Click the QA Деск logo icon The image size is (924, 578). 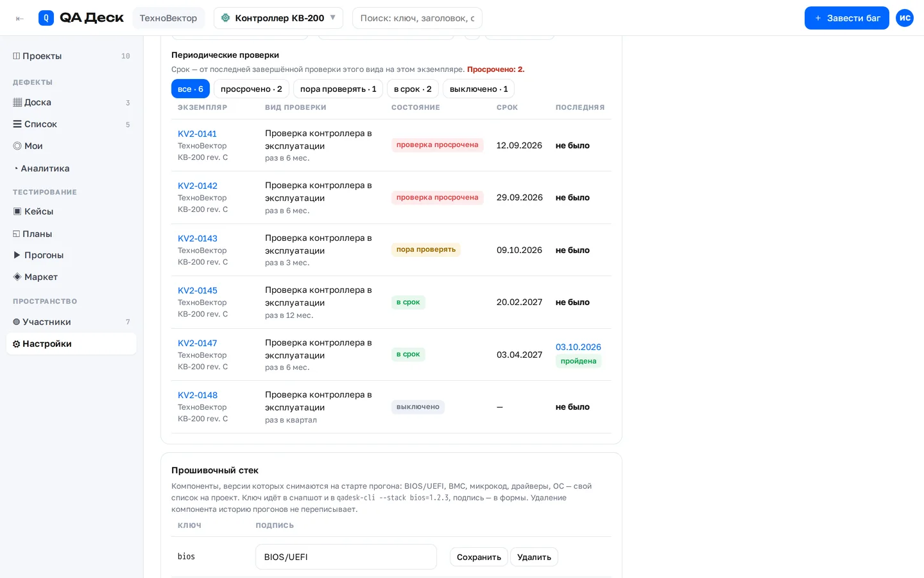pyautogui.click(x=46, y=18)
